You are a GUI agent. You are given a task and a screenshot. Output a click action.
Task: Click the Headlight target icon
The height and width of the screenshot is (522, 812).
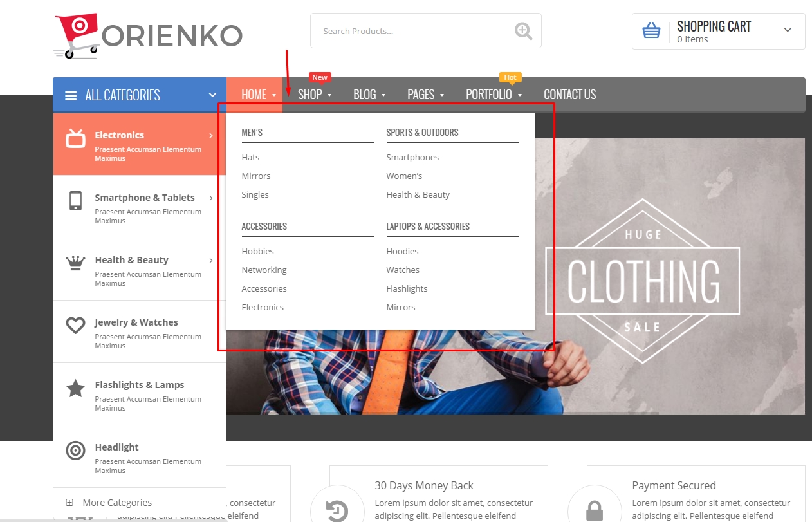coord(76,451)
